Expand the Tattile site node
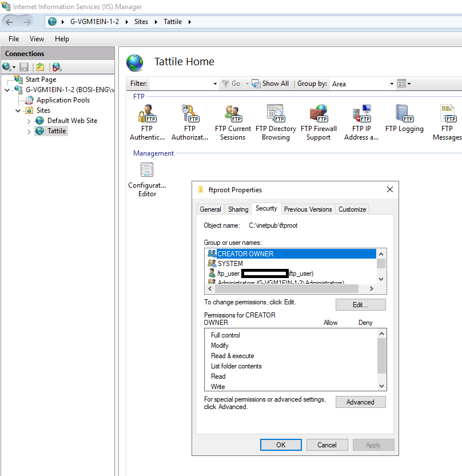The height and width of the screenshot is (476, 462). click(x=29, y=132)
